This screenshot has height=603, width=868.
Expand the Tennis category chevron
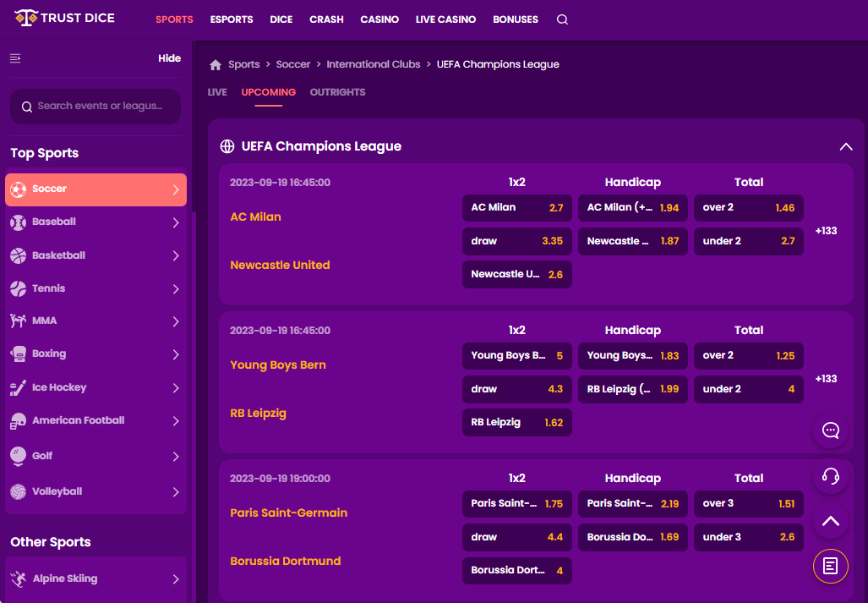[176, 289]
